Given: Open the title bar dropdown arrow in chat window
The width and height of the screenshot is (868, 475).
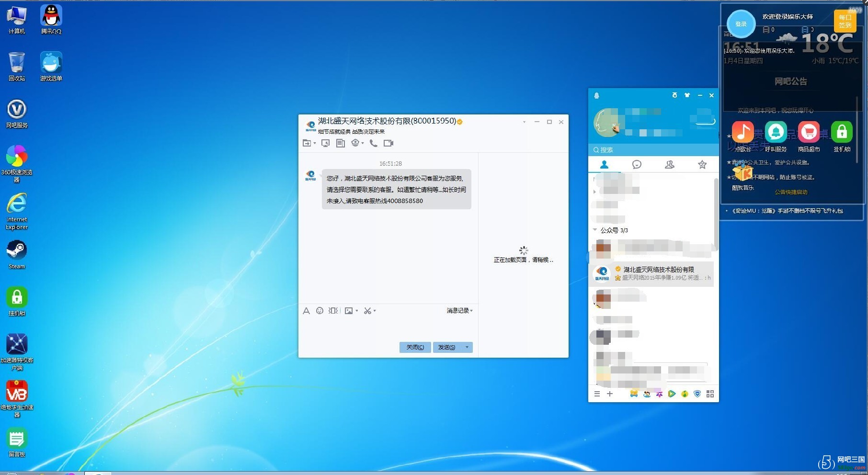Looking at the screenshot, I should tap(524, 122).
